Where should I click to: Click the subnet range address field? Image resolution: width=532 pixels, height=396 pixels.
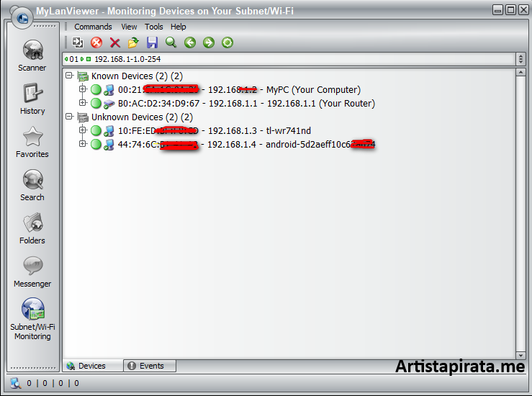point(288,59)
